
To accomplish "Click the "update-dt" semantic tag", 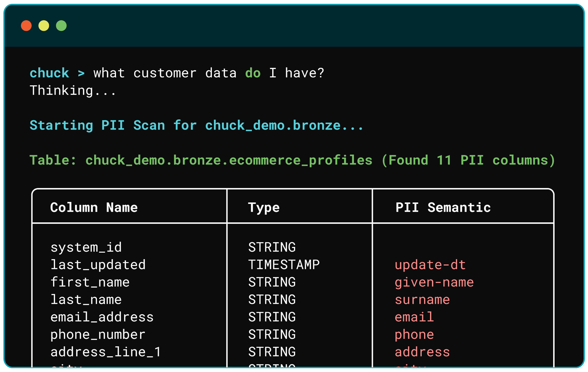I will (x=430, y=265).
